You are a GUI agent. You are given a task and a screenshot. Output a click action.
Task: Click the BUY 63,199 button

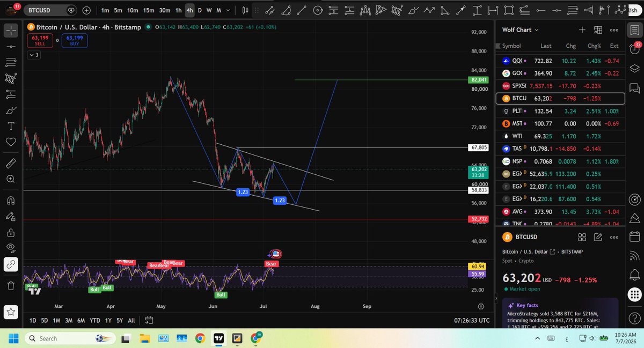tap(74, 40)
